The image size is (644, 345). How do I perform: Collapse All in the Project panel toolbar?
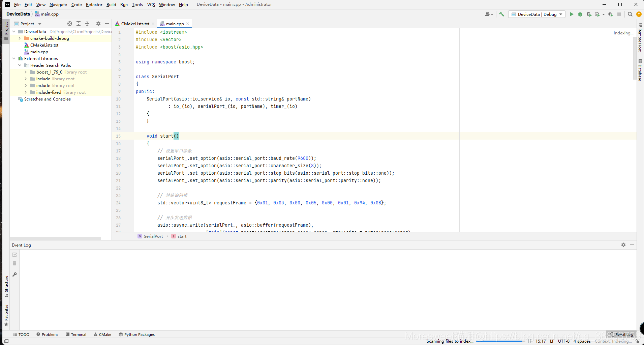[x=87, y=24]
